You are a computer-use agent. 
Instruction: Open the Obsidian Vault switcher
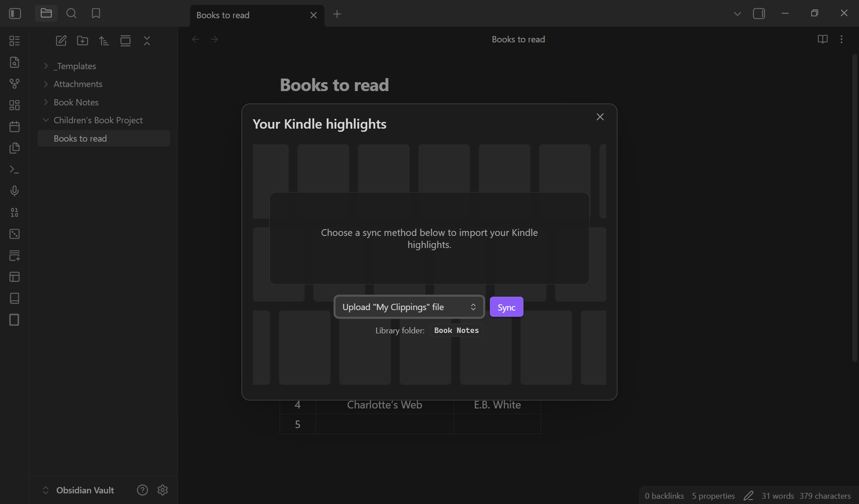tap(78, 490)
